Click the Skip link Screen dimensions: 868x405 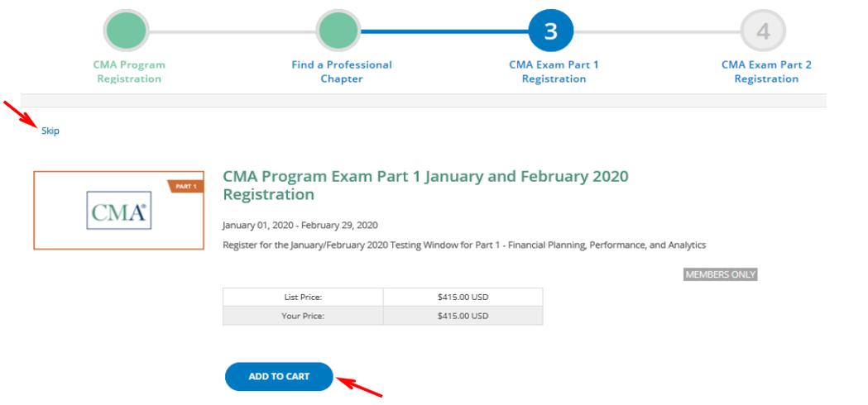50,131
